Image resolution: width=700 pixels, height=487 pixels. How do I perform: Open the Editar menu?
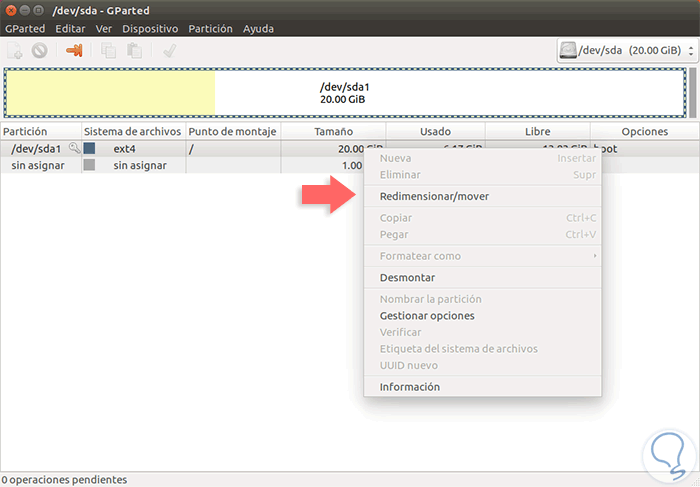[x=70, y=29]
